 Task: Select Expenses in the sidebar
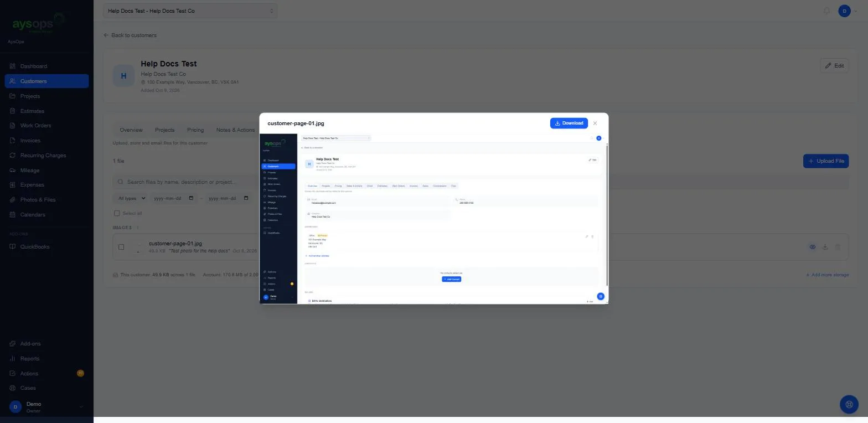pyautogui.click(x=46, y=185)
